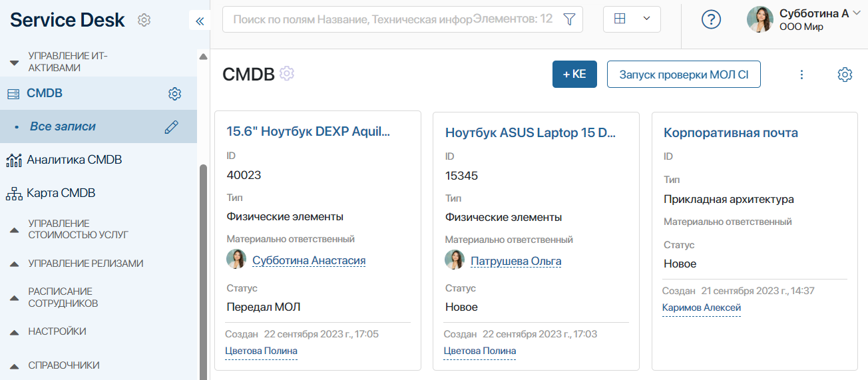Select the grid view icon

pos(620,19)
